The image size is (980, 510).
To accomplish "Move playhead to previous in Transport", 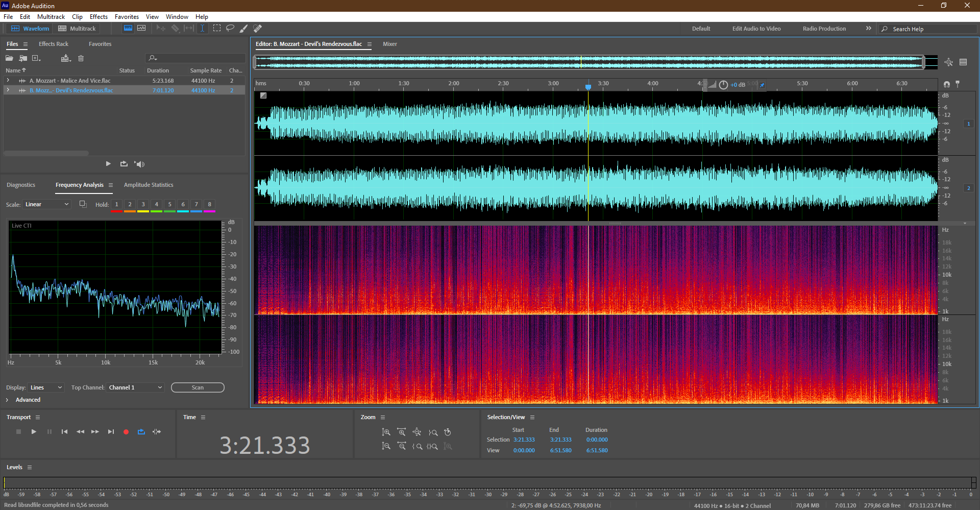I will click(64, 432).
